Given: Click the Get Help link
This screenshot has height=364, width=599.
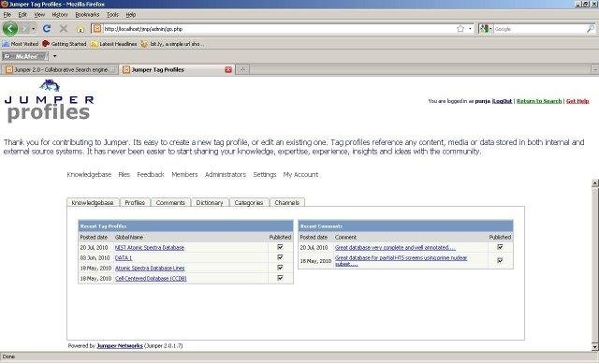Looking at the screenshot, I should [x=577, y=101].
